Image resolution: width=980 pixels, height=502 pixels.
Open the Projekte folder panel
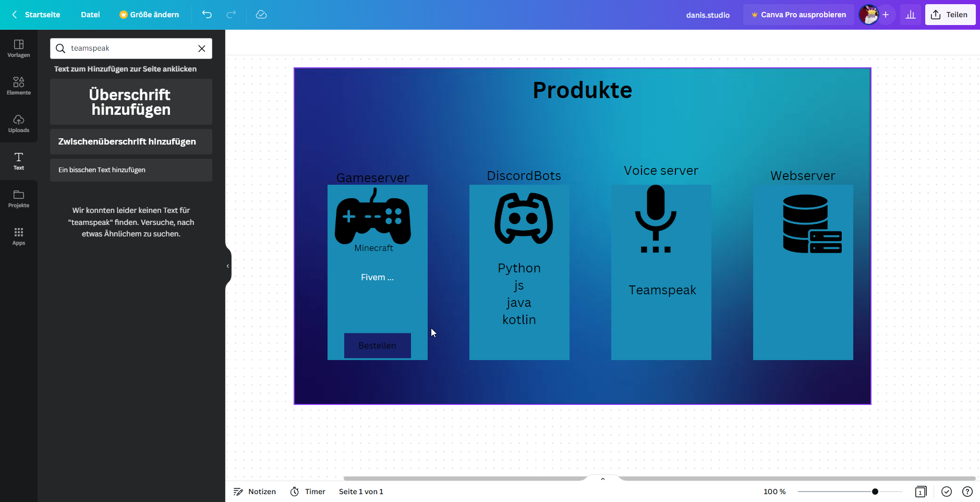19,198
